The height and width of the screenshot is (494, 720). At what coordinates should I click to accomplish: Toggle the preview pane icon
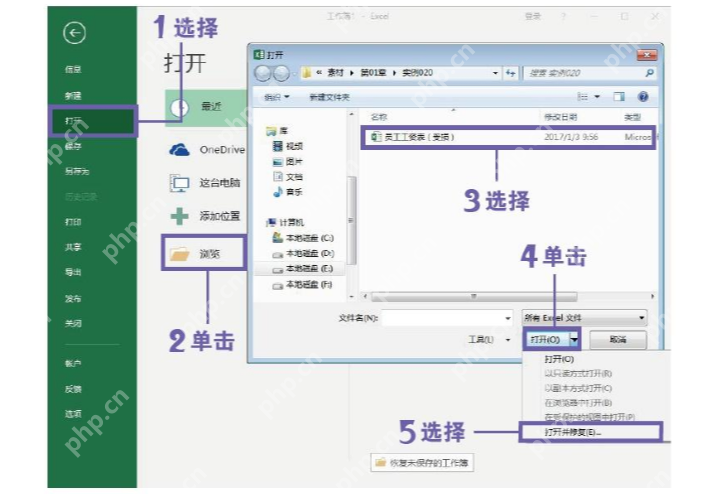[x=619, y=96]
